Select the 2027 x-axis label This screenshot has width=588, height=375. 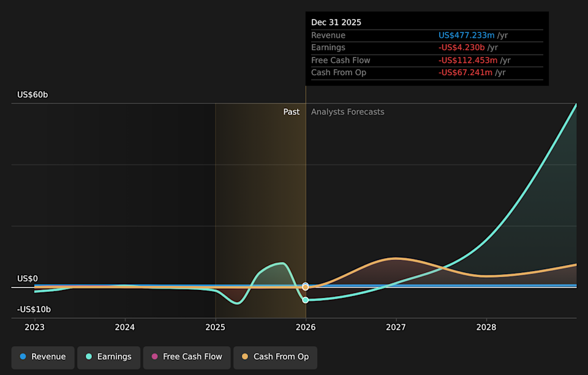(396, 327)
